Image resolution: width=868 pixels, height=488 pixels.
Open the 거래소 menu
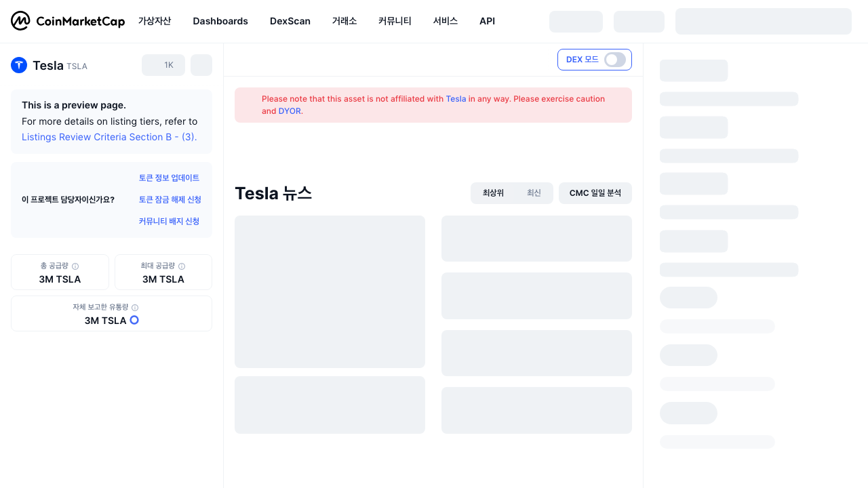344,21
